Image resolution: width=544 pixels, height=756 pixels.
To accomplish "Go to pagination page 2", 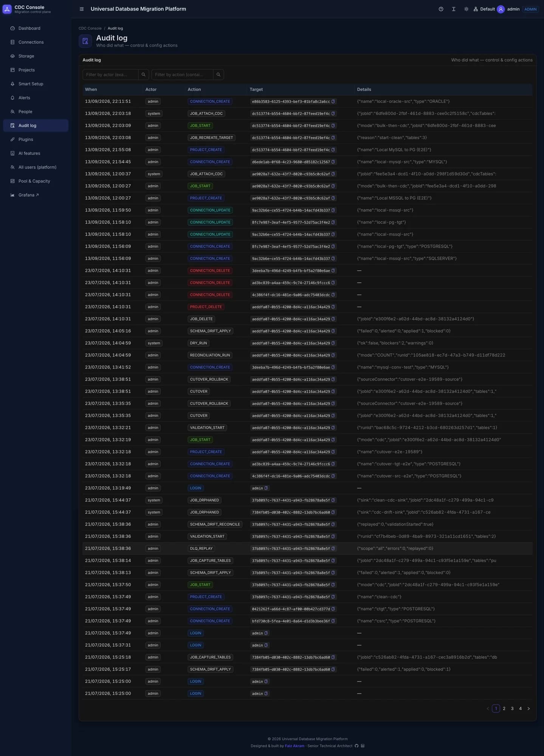I will 504,708.
